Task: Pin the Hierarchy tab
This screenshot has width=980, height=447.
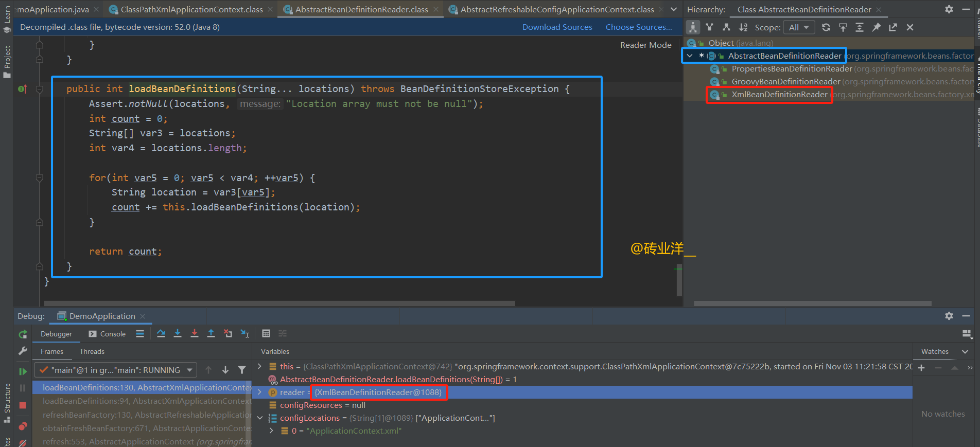Action: 877,27
